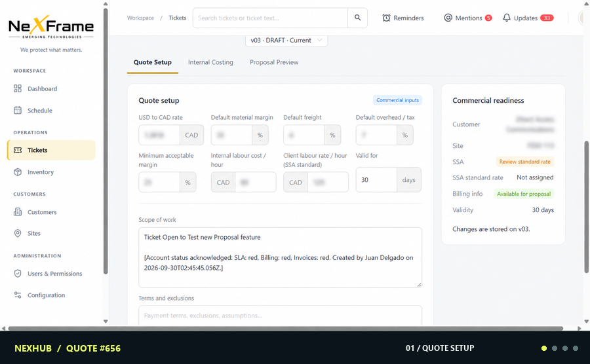Viewport: 590px width, 364px height.
Task: Click the Minimum acceptable margin field
Action: pos(159,182)
